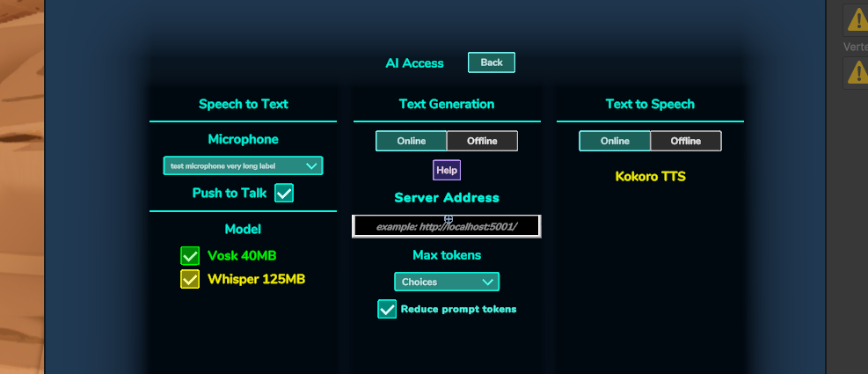This screenshot has height=374, width=868.
Task: Toggle the Whisper 125MB model checkbox
Action: click(190, 279)
